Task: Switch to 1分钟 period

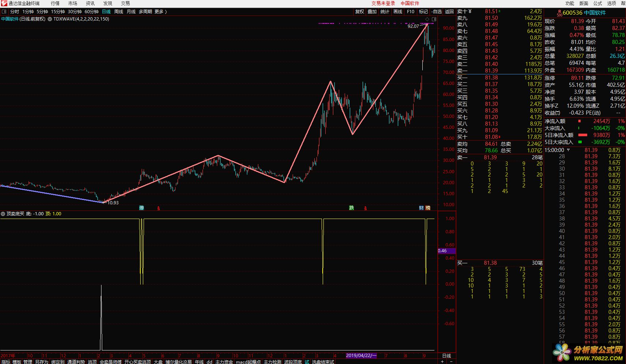Action: [28, 12]
